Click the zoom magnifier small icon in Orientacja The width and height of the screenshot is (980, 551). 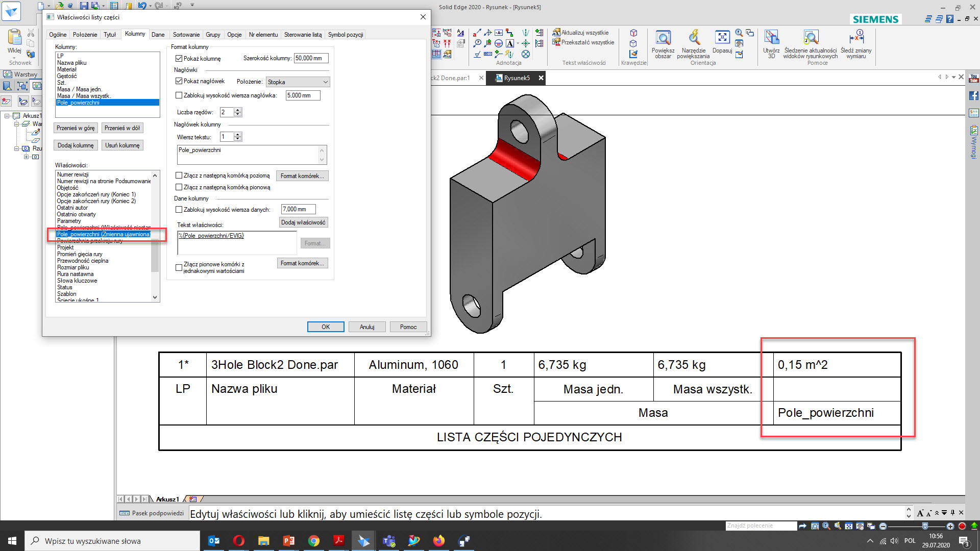739,33
